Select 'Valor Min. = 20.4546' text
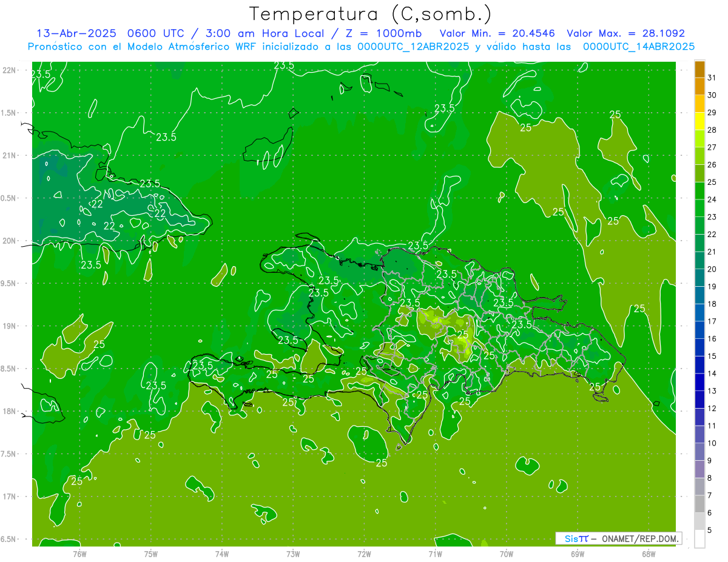This screenshot has width=728, height=562. (497, 33)
